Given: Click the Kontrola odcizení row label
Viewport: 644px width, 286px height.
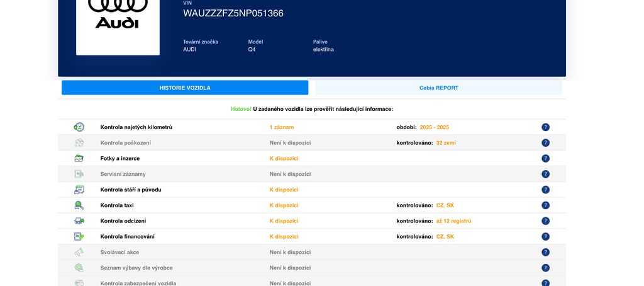Looking at the screenshot, I should 127,221.
